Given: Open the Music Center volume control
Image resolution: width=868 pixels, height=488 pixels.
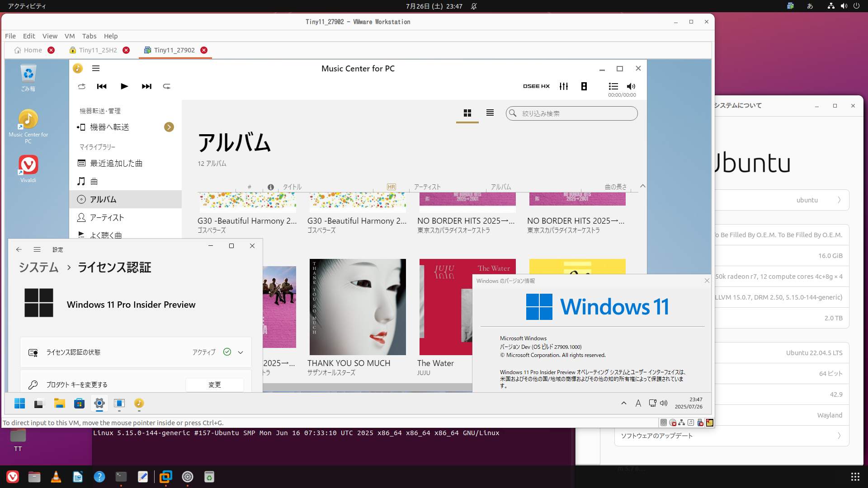Looking at the screenshot, I should 631,86.
